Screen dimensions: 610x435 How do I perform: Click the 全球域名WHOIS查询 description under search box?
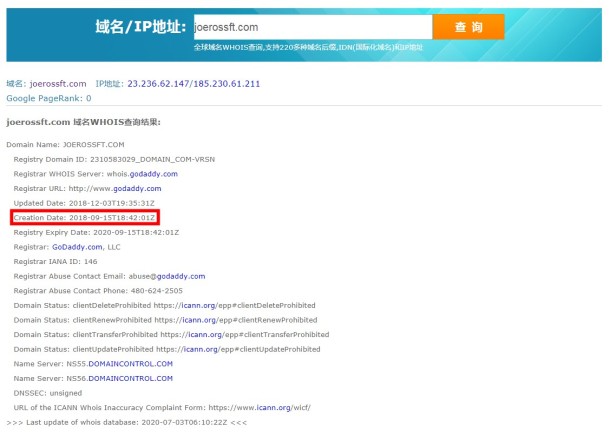(x=308, y=47)
